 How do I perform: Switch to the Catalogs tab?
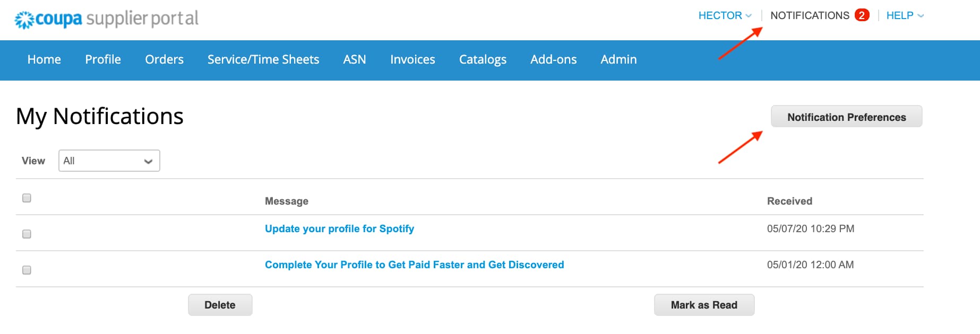[483, 59]
